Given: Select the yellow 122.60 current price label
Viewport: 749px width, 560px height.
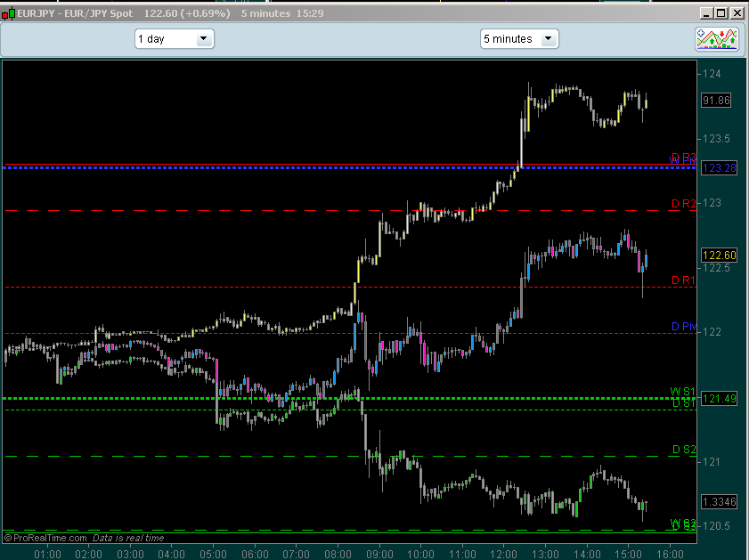Looking at the screenshot, I should [x=719, y=255].
